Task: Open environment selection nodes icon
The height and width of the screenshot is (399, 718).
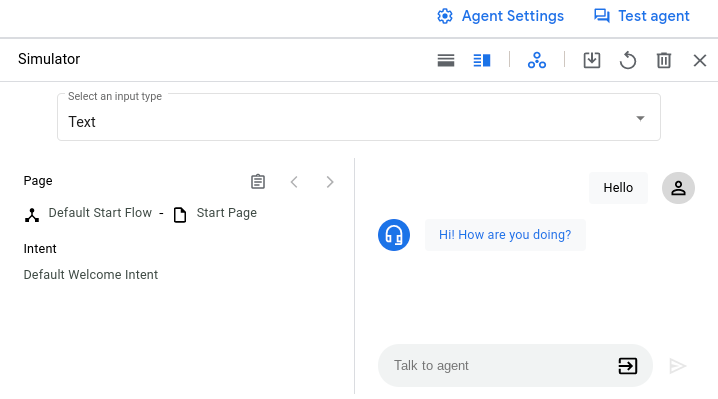Action: tap(537, 60)
